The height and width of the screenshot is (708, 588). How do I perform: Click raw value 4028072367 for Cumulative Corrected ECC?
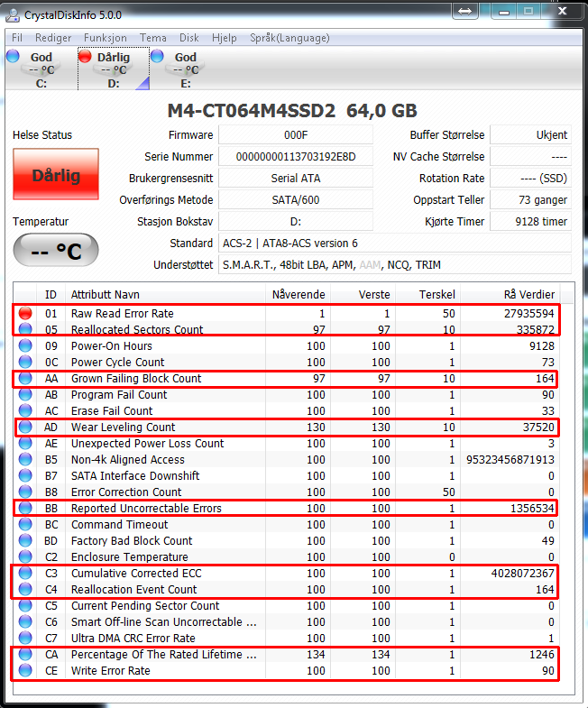point(522,574)
